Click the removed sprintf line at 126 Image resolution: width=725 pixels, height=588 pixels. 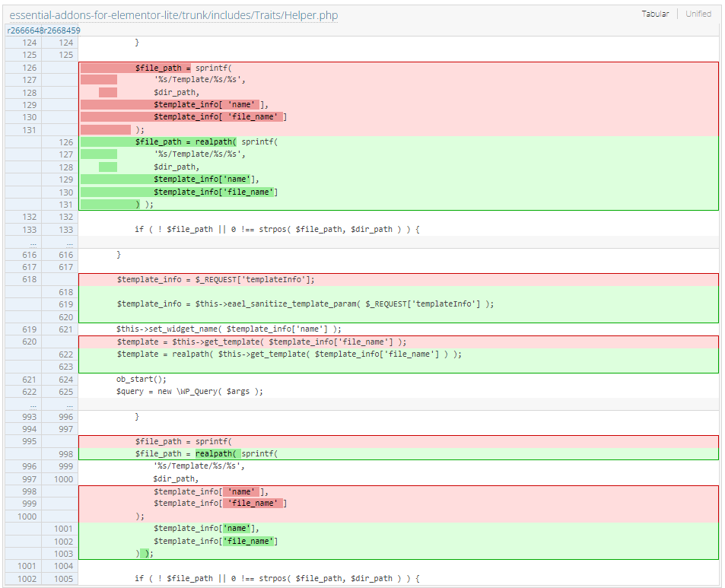pyautogui.click(x=228, y=67)
